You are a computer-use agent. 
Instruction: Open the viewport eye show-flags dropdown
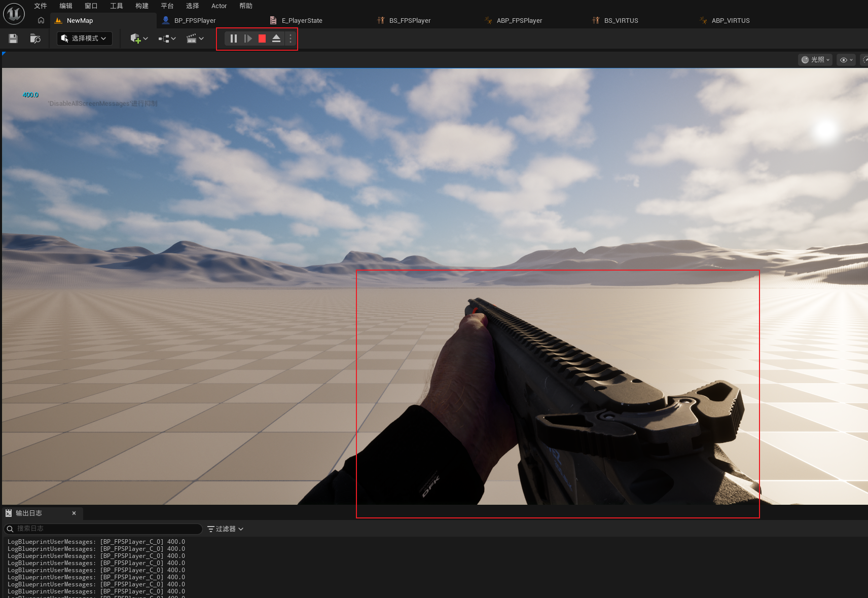(846, 60)
